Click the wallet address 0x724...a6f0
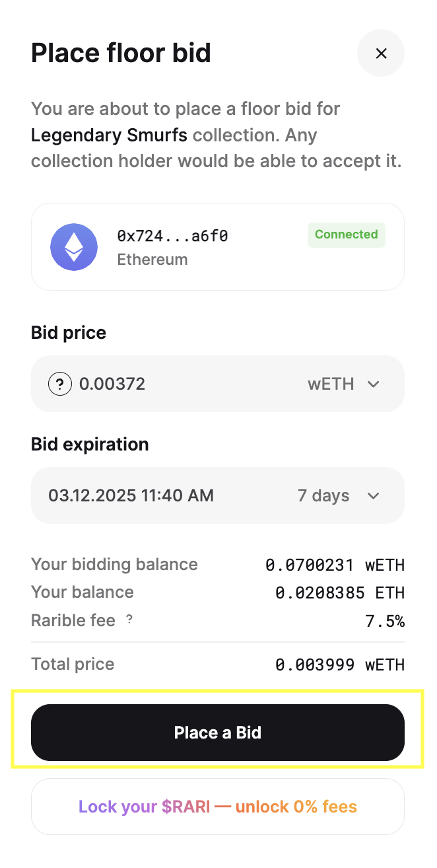Viewport: 437px width, 868px height. point(172,236)
